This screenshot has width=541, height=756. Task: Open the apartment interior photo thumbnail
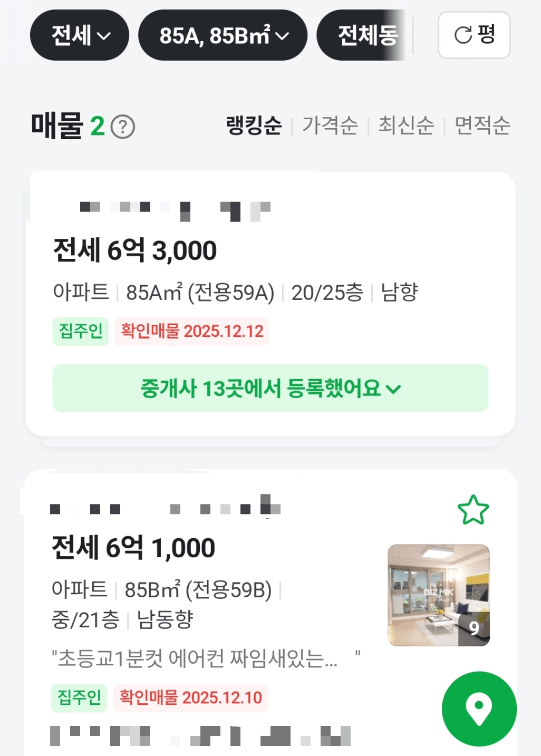pyautogui.click(x=439, y=595)
